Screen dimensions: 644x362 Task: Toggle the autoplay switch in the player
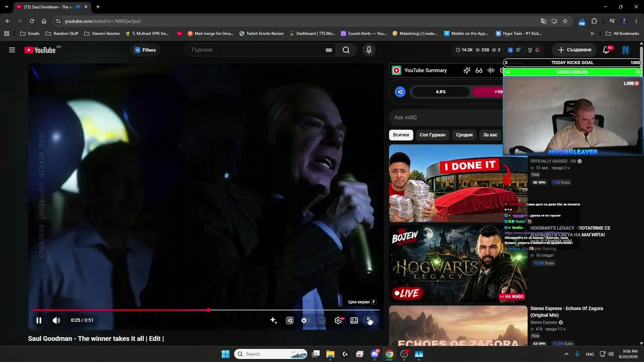point(305,320)
